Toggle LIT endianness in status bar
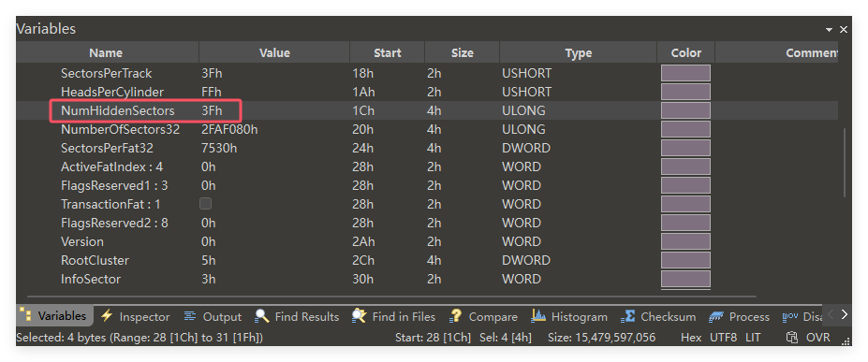 point(753,337)
